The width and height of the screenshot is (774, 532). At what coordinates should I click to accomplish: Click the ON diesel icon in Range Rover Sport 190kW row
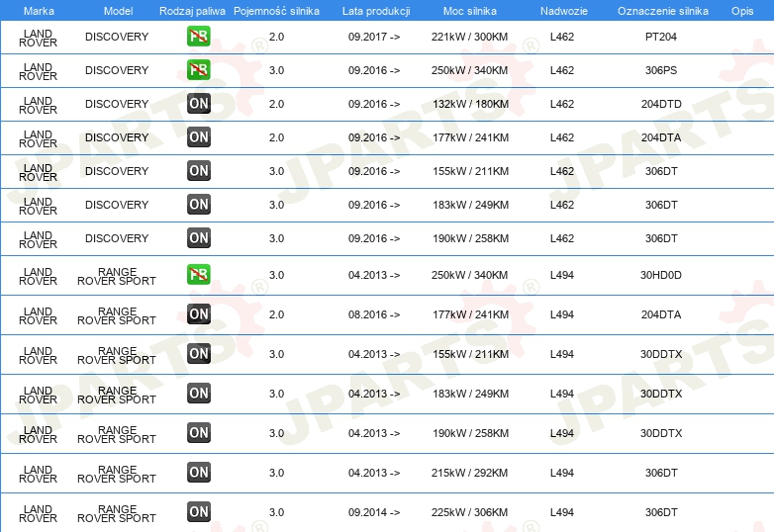coord(198,432)
